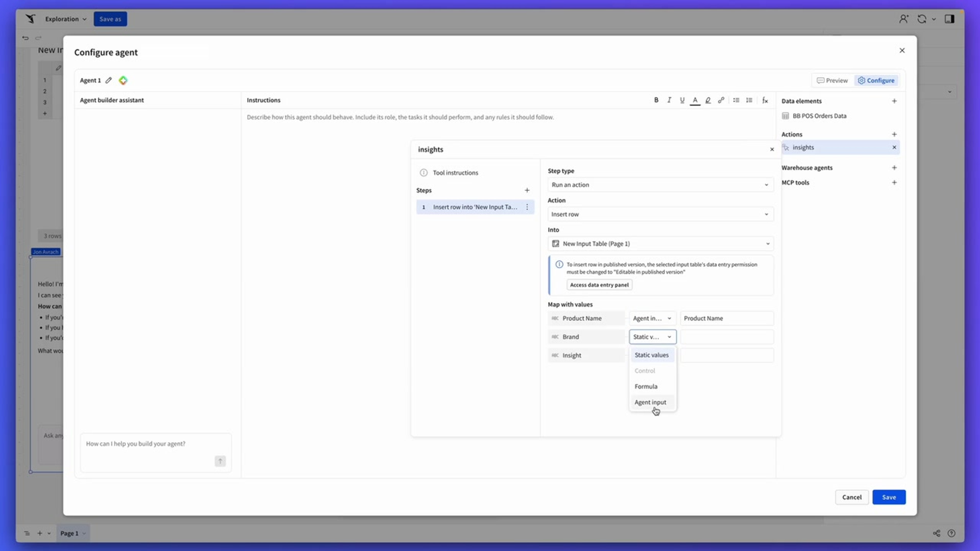Open the user sharing icon in header
The height and width of the screenshot is (551, 980).
point(903,19)
